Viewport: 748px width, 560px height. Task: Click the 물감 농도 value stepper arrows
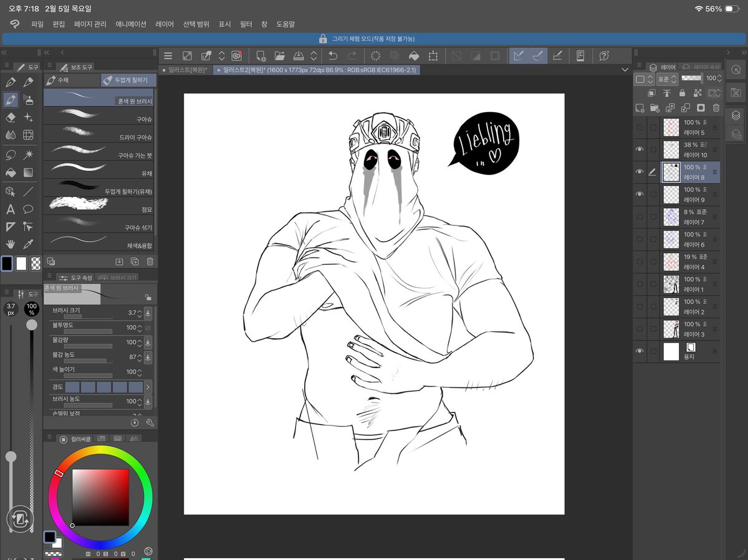(x=140, y=357)
